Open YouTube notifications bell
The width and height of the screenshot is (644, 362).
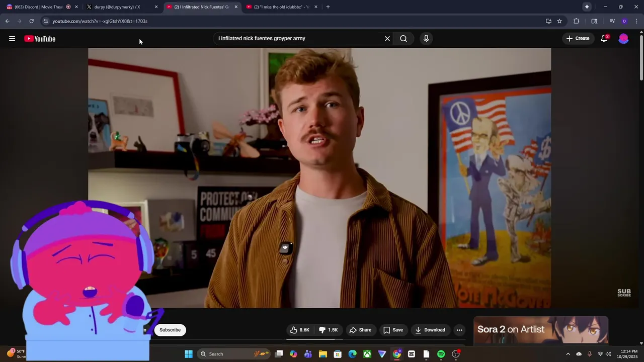605,38
